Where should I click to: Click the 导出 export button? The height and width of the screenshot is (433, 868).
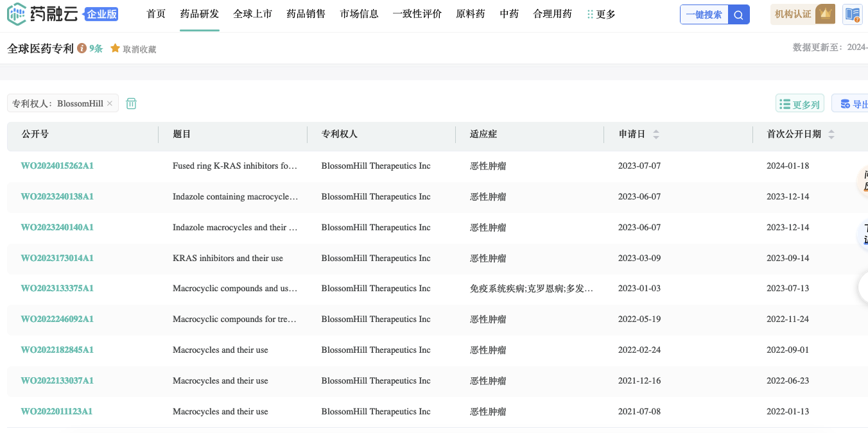tap(850, 104)
